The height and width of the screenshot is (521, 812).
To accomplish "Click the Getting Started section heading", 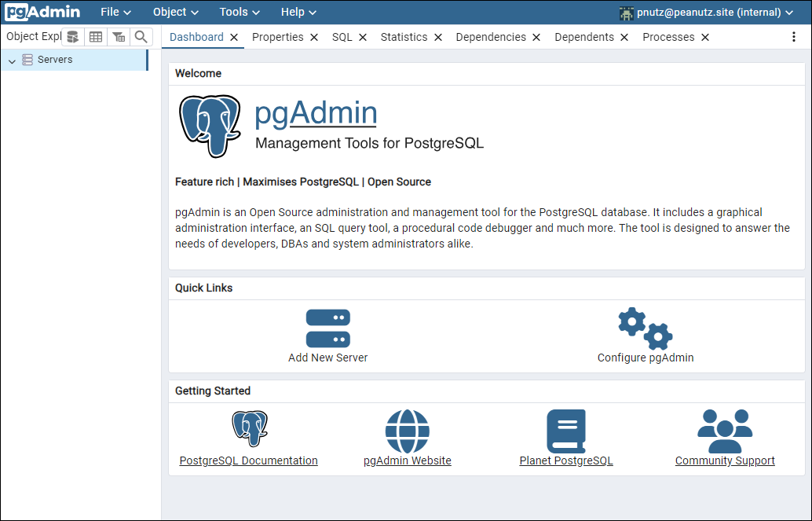I will (x=213, y=391).
